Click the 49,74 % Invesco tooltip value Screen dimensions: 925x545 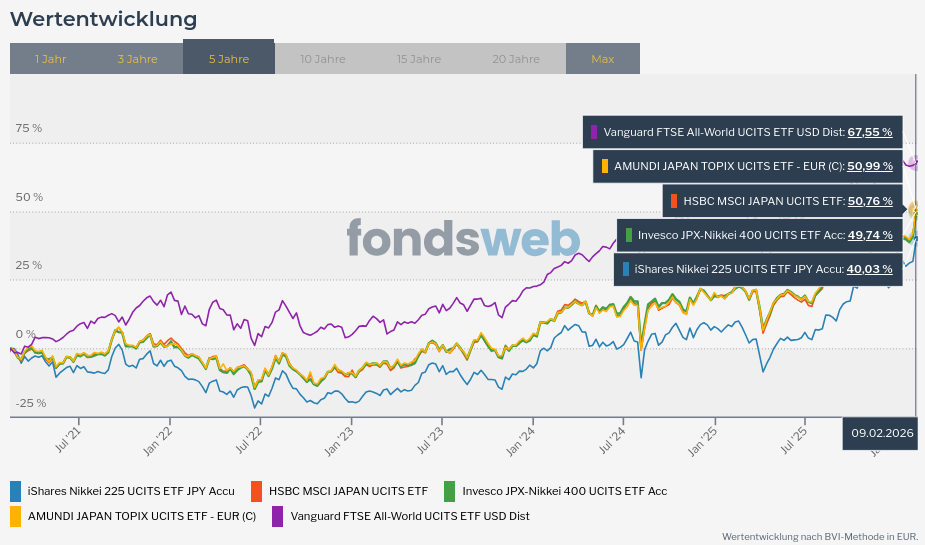(870, 235)
